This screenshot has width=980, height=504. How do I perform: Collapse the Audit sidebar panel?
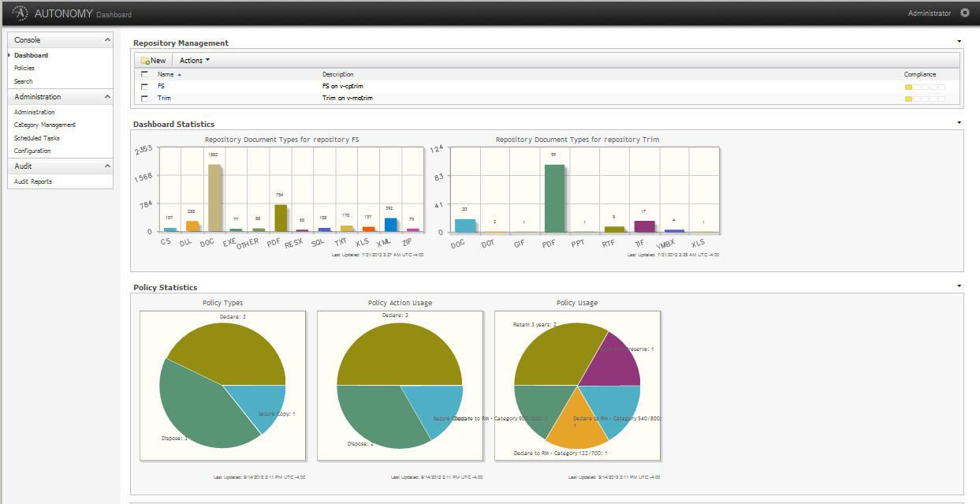tap(107, 166)
